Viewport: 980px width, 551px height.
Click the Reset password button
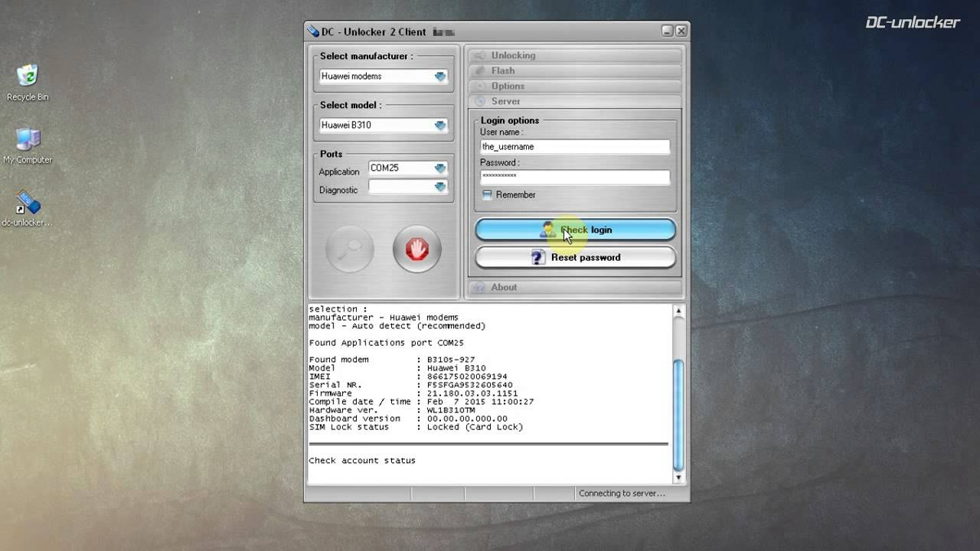click(x=576, y=257)
